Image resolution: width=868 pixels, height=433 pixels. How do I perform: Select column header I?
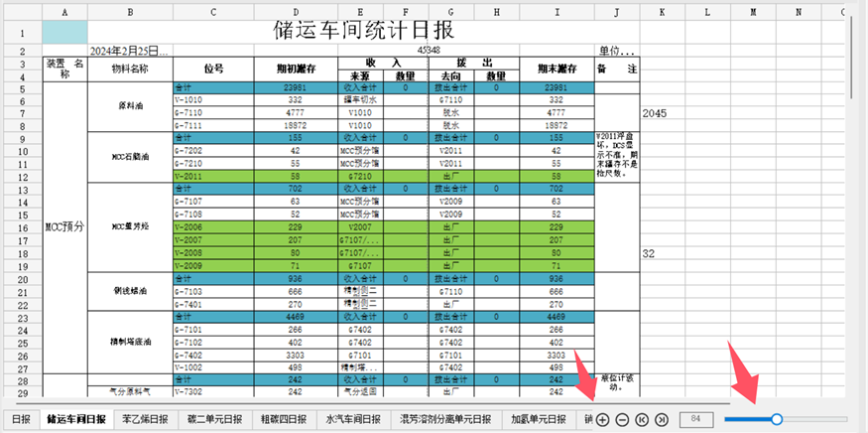[557, 13]
